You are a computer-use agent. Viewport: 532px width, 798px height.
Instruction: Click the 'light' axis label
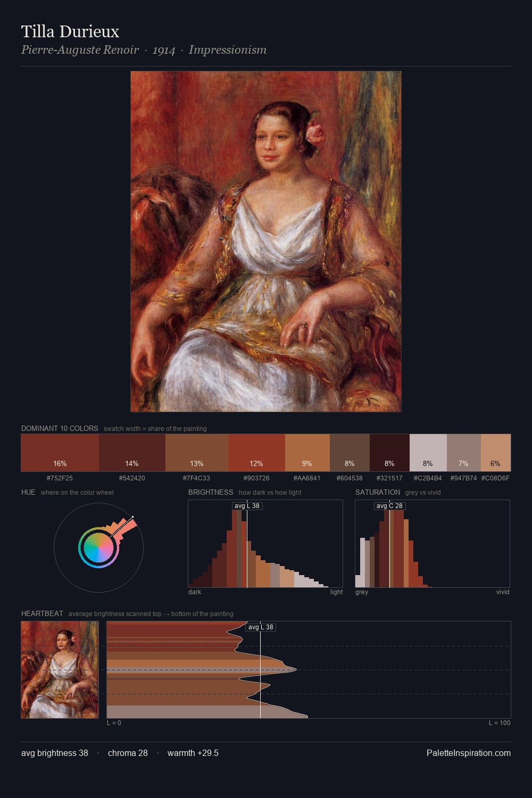click(337, 592)
